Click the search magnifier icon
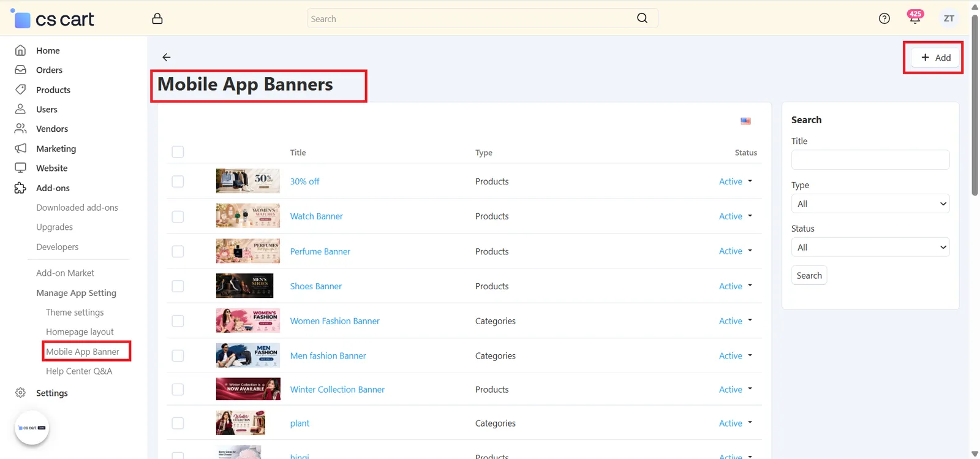Image resolution: width=980 pixels, height=459 pixels. [x=642, y=18]
